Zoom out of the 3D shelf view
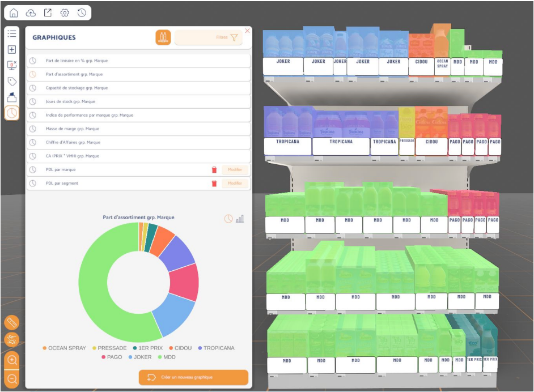The width and height of the screenshot is (534, 392). 12,379
